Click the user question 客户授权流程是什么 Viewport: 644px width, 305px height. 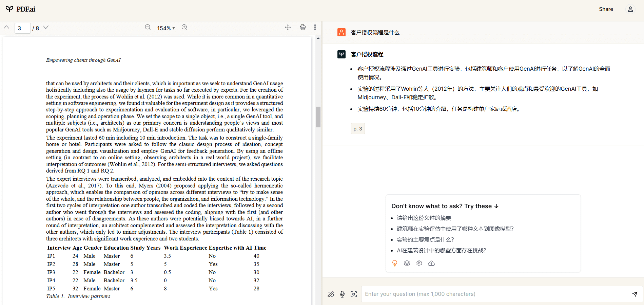coord(375,33)
